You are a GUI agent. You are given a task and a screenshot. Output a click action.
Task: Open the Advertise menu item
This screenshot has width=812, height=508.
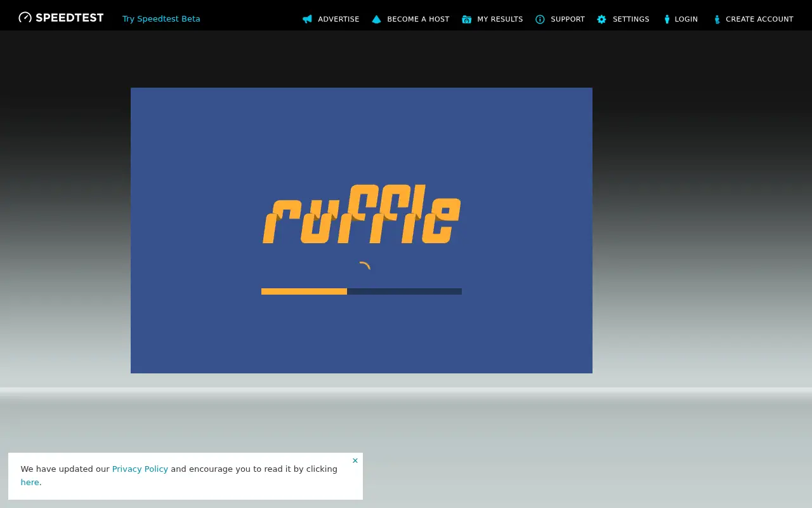tap(339, 19)
